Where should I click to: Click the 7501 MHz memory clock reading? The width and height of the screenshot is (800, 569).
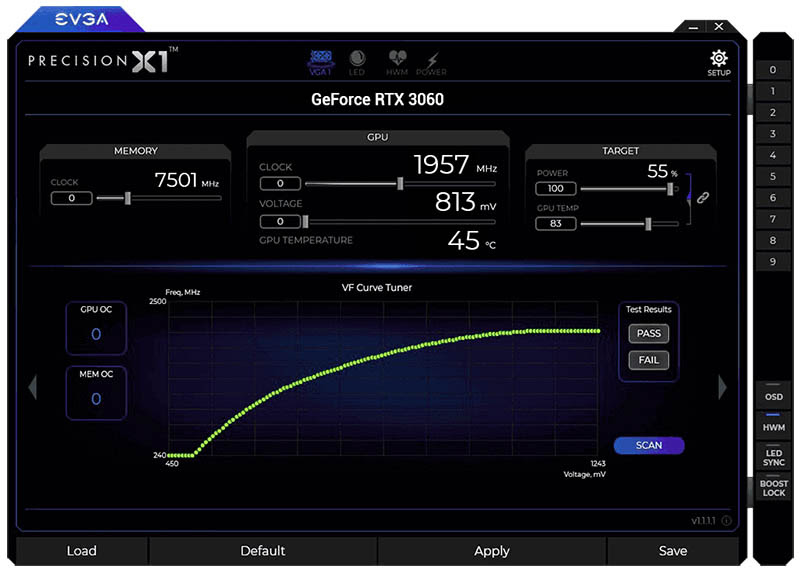click(x=187, y=180)
